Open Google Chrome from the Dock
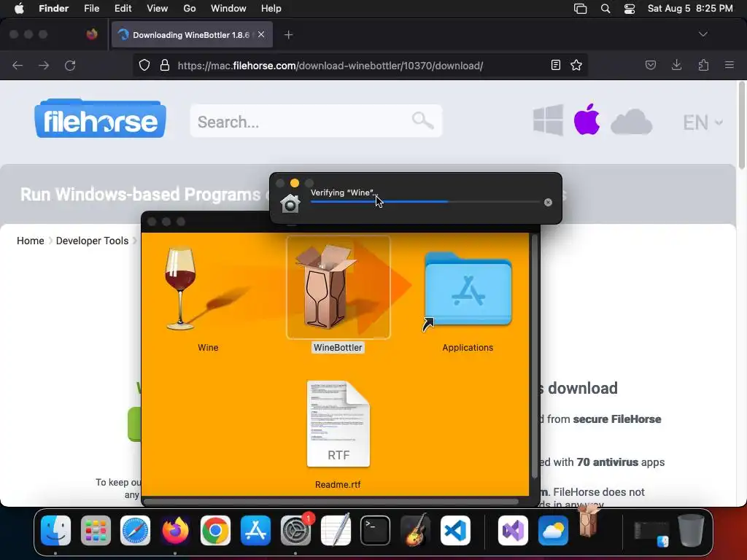Screen dimensions: 747x560 (215, 531)
